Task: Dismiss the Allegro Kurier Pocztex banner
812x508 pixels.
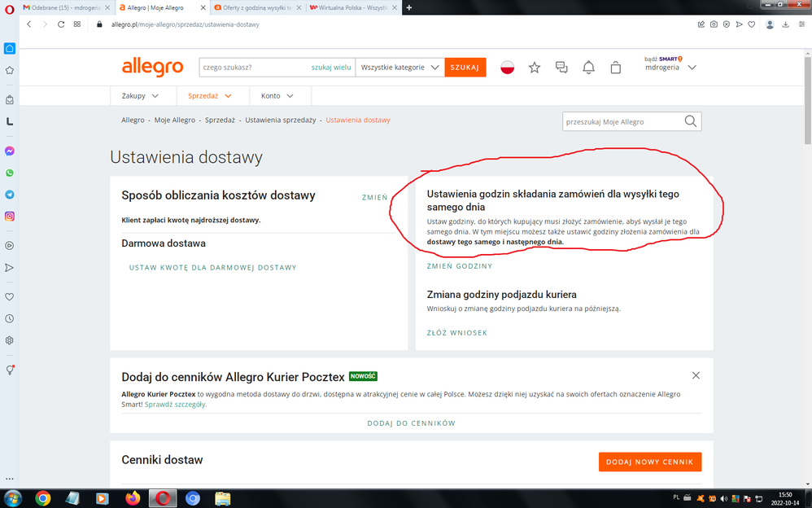Action: click(696, 375)
